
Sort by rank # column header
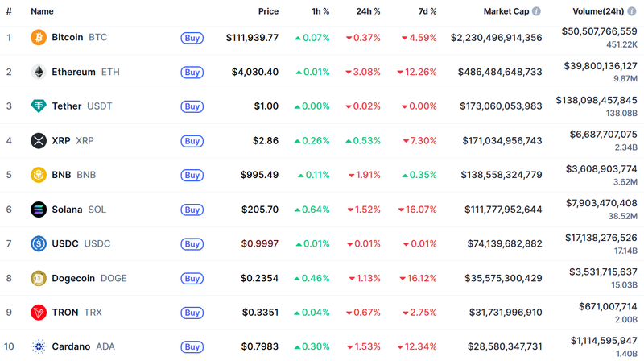point(9,12)
